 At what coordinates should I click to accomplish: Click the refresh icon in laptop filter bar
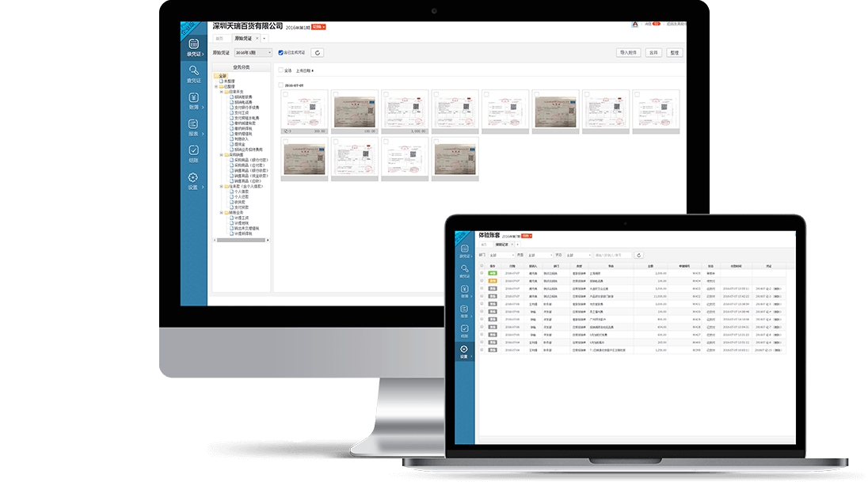[x=639, y=255]
